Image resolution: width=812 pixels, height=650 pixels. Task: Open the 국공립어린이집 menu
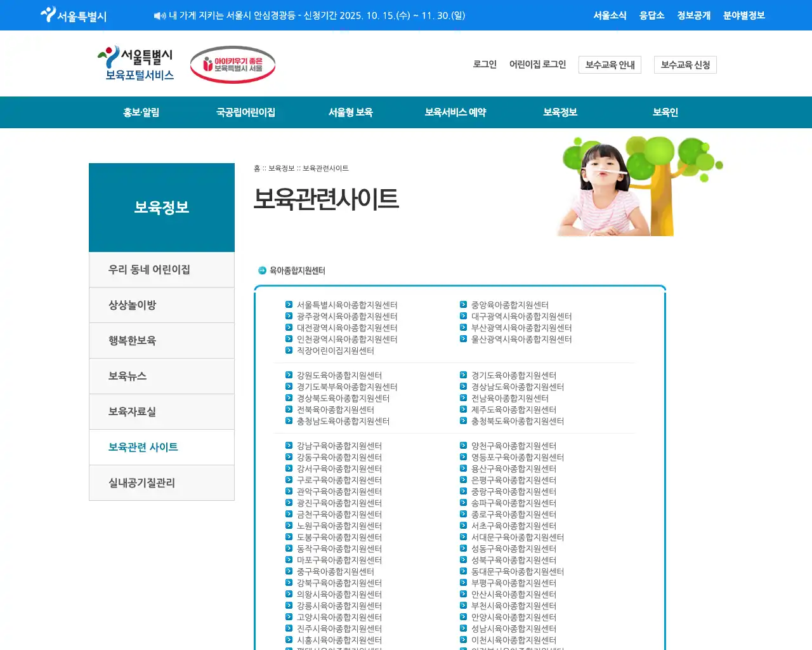click(x=246, y=112)
